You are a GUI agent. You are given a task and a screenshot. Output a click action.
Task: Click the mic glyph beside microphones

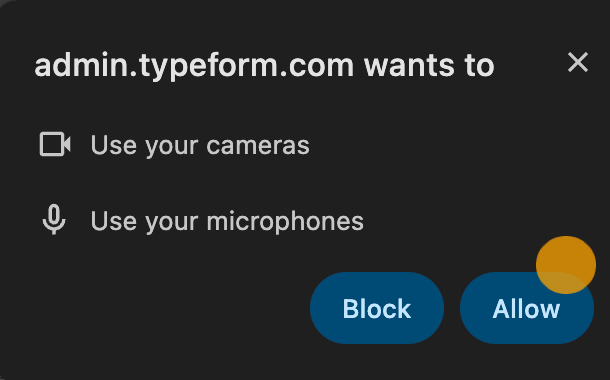tap(54, 219)
